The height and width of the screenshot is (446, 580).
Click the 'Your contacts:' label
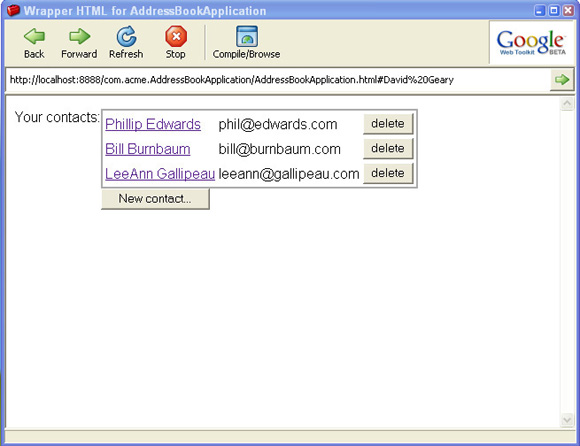pos(57,117)
